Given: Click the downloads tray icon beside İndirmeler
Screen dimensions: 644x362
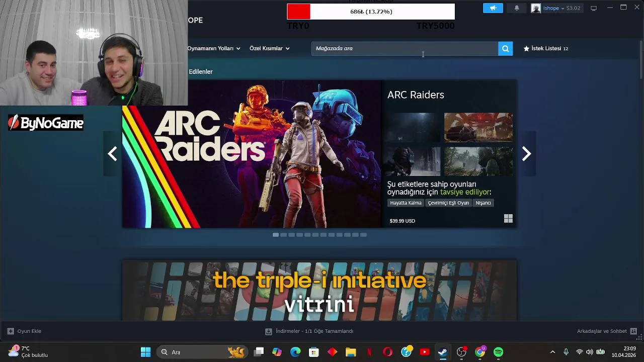Looking at the screenshot, I should pyautogui.click(x=269, y=331).
